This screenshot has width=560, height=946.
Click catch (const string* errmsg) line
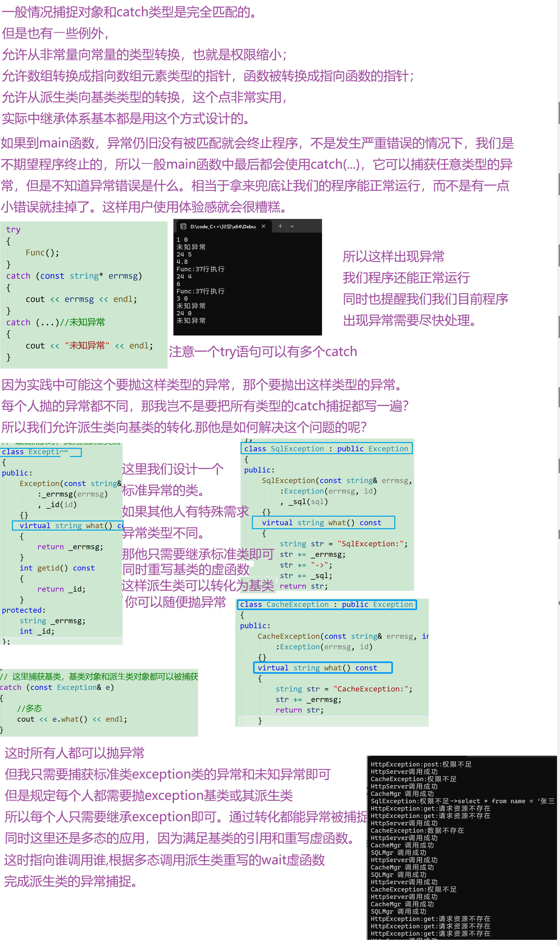74,276
